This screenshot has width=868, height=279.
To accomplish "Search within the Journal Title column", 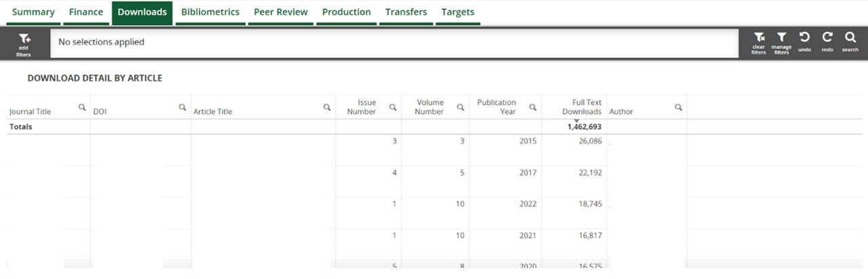I will click(82, 107).
